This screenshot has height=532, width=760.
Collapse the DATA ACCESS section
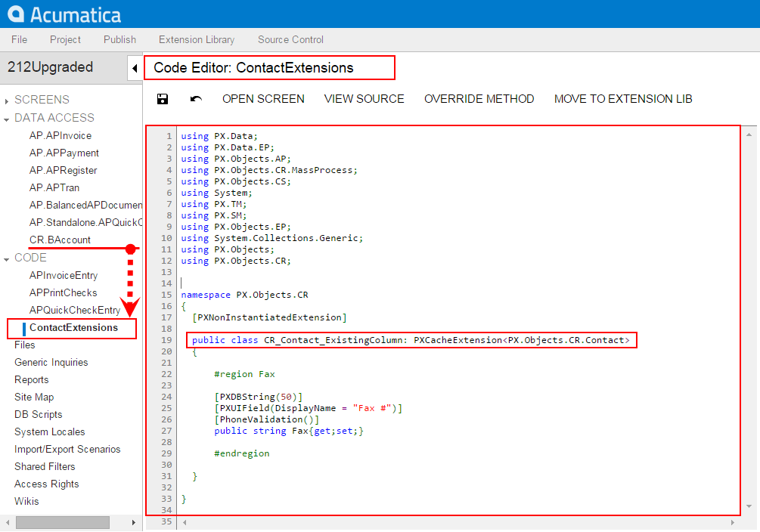point(7,119)
